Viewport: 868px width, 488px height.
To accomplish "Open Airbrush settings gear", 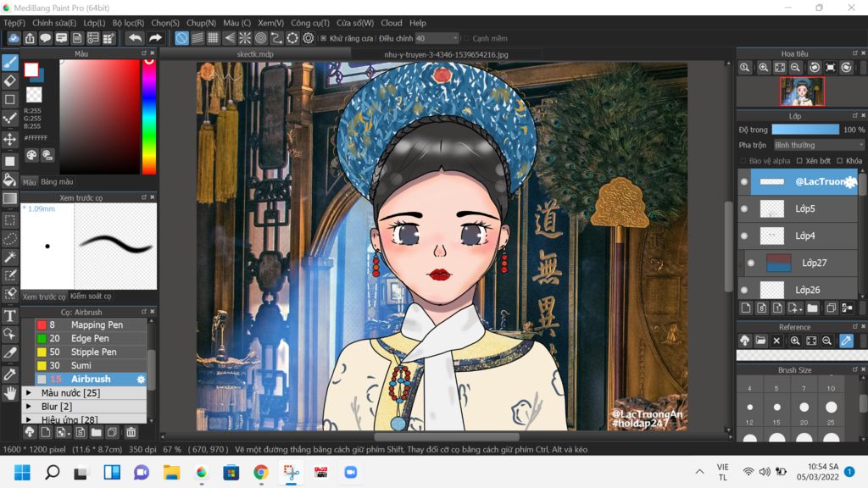I will 141,379.
